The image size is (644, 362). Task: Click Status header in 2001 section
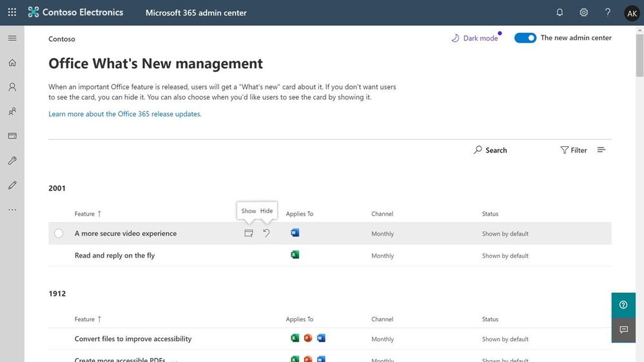click(490, 214)
